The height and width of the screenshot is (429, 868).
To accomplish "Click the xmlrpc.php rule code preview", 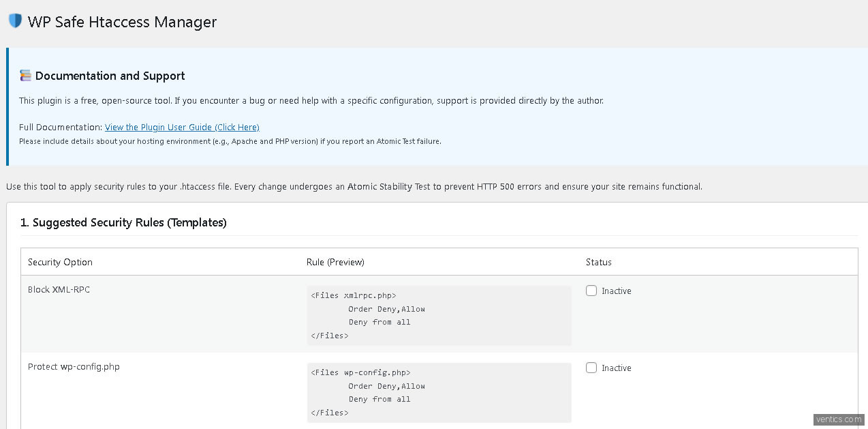I will (438, 316).
